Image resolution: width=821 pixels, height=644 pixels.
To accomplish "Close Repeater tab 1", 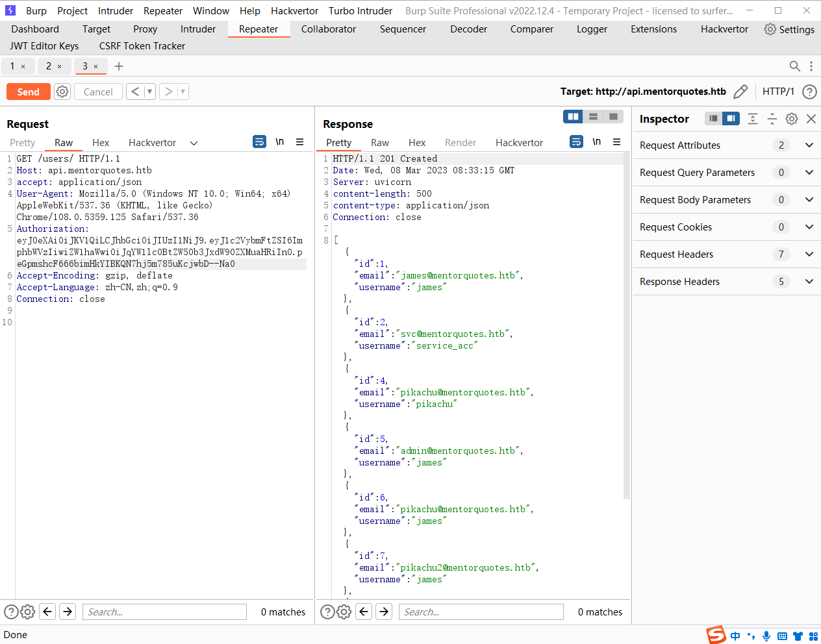I will click(23, 66).
